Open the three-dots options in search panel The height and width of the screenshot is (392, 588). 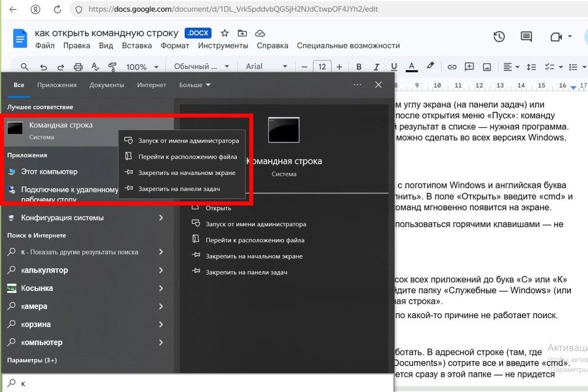pos(357,85)
